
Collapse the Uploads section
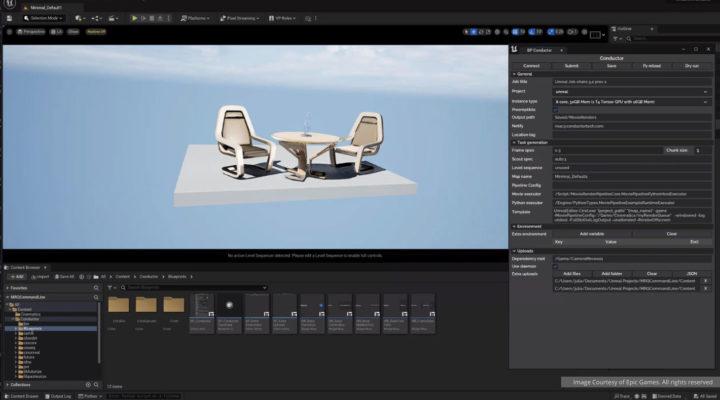click(514, 251)
